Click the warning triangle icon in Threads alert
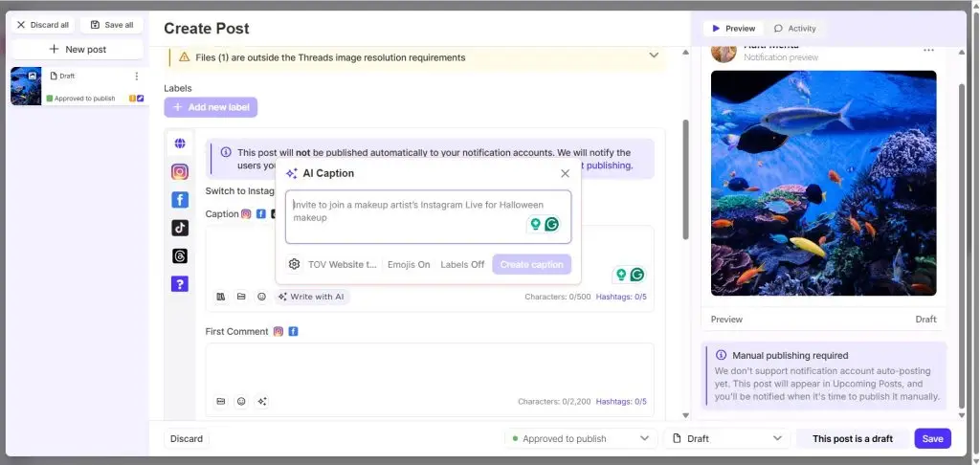This screenshot has height=465, width=980. (x=184, y=56)
